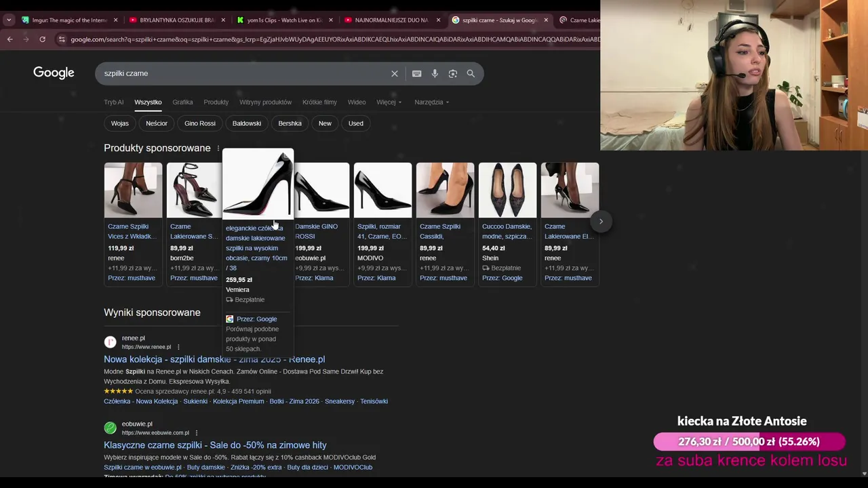Click Przez: Google link in product popup
This screenshot has width=868, height=488.
coord(256,319)
